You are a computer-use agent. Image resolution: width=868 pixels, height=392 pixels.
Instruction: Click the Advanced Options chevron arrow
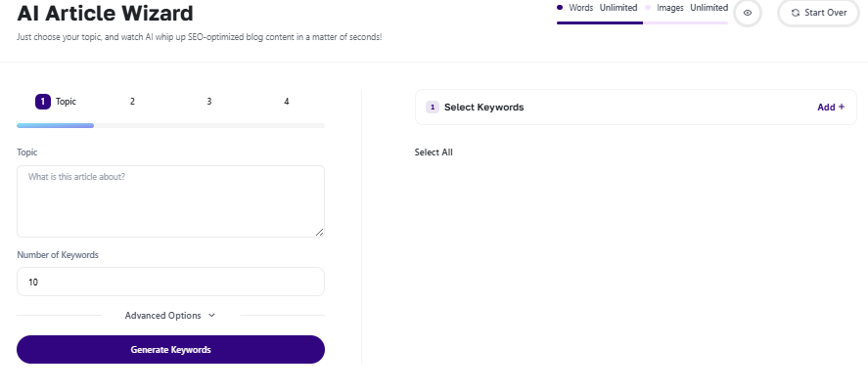(211, 315)
